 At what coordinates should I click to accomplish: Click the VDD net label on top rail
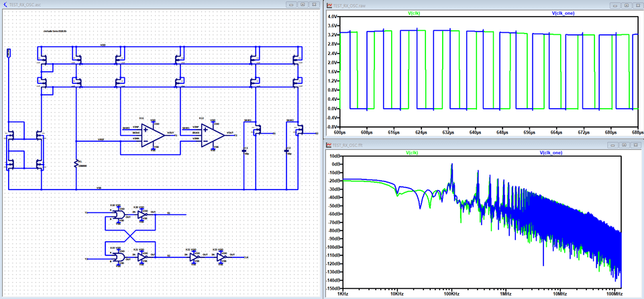(x=102, y=45)
